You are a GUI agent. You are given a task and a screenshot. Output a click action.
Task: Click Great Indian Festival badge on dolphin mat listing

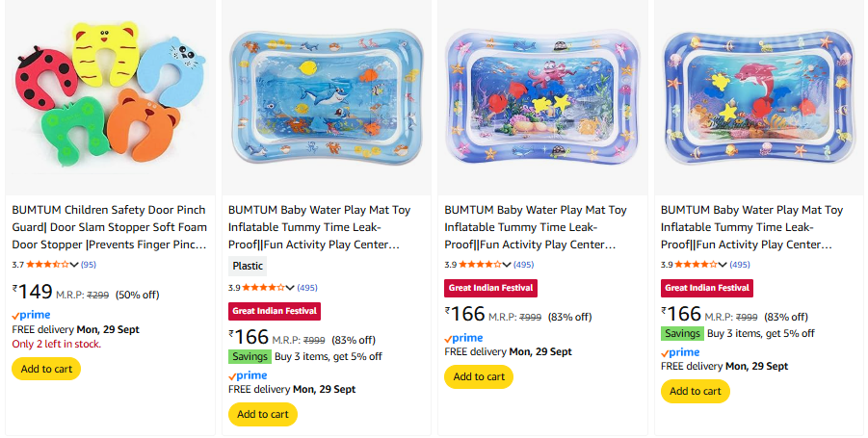tap(706, 288)
